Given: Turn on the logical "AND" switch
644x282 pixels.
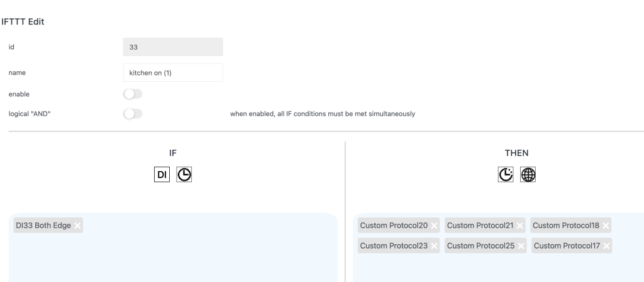Looking at the screenshot, I should [133, 114].
